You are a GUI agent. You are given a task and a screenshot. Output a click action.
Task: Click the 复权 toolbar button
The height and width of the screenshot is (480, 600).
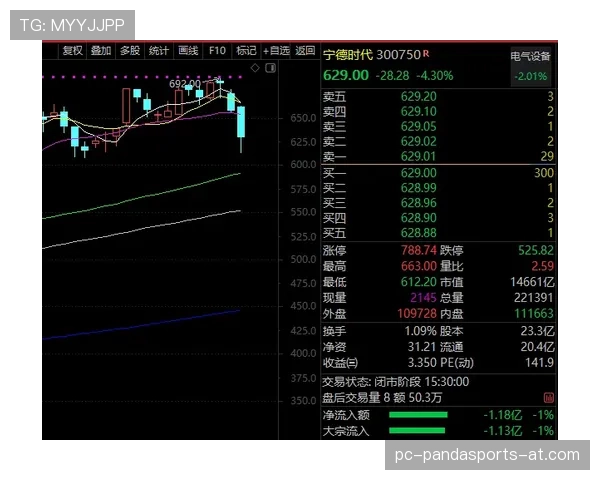click(x=72, y=51)
